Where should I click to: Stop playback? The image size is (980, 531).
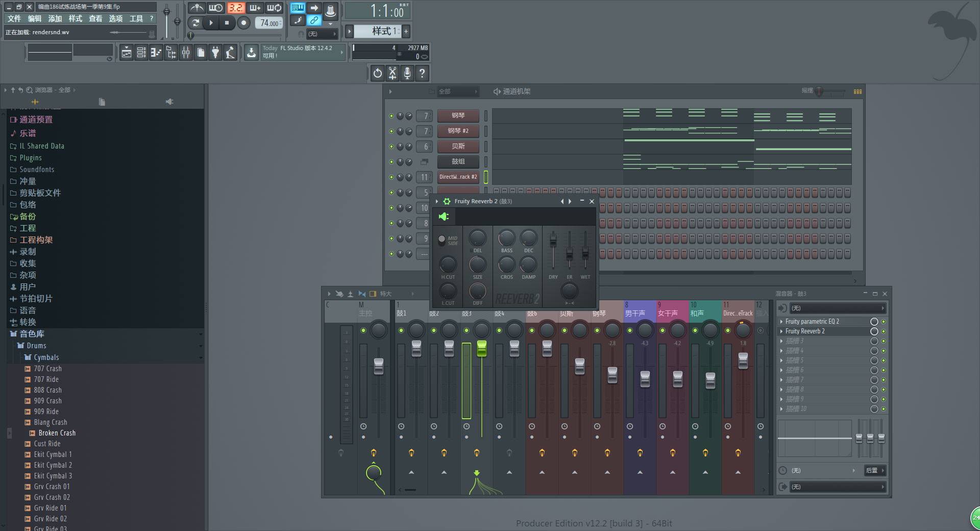(x=227, y=22)
